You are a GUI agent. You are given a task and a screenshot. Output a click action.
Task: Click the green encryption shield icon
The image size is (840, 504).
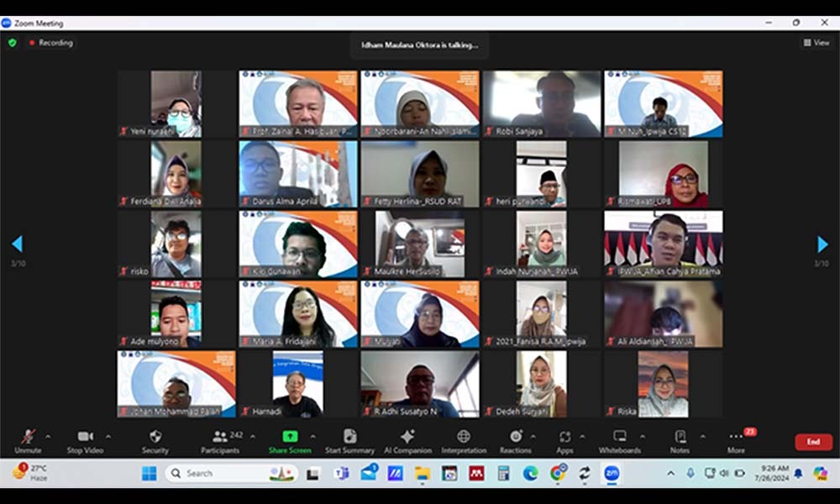12,43
